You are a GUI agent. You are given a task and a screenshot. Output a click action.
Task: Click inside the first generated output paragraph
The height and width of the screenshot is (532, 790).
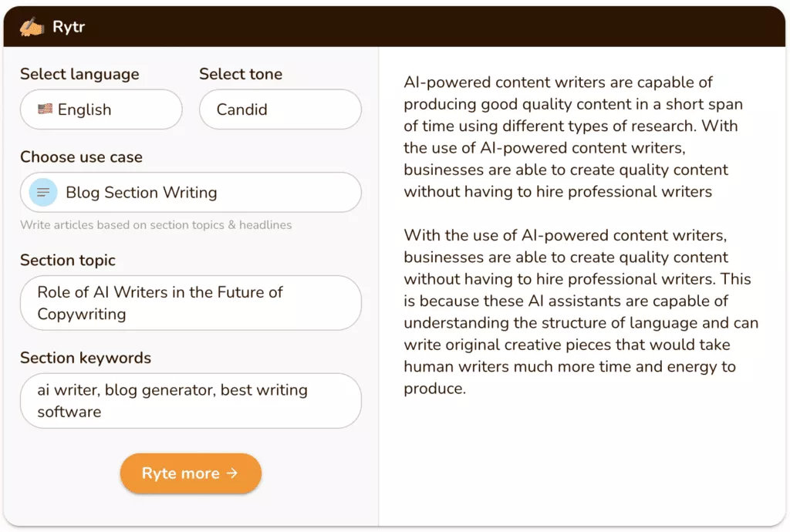pyautogui.click(x=567, y=136)
